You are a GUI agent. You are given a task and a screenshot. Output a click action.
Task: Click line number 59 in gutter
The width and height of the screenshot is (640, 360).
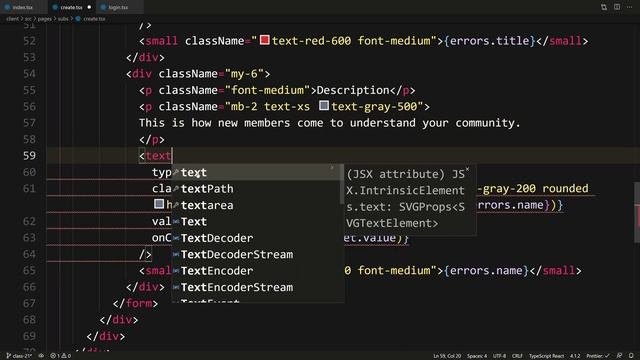29,156
